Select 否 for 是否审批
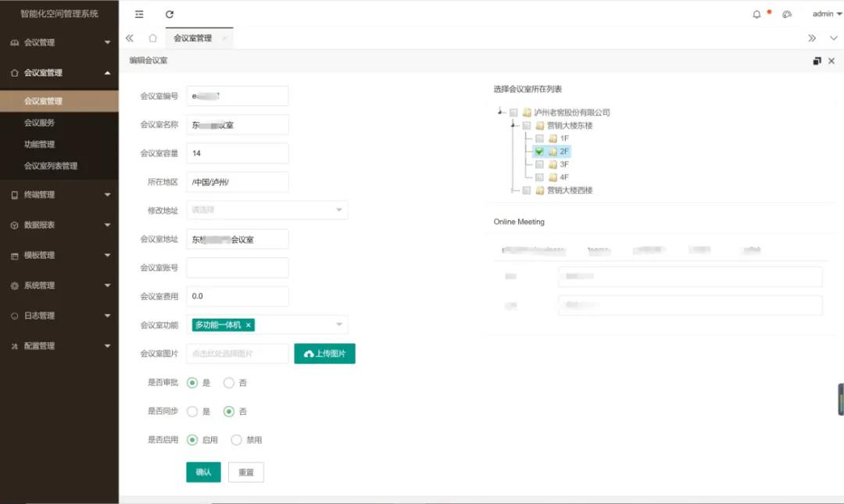The width and height of the screenshot is (844, 504). [229, 383]
